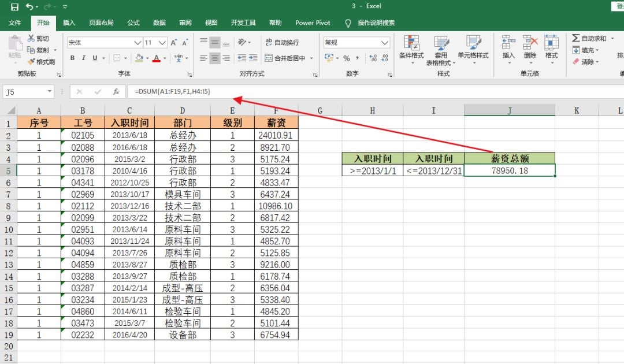
Task: Select the Format Painter brush
Action: pos(31,62)
